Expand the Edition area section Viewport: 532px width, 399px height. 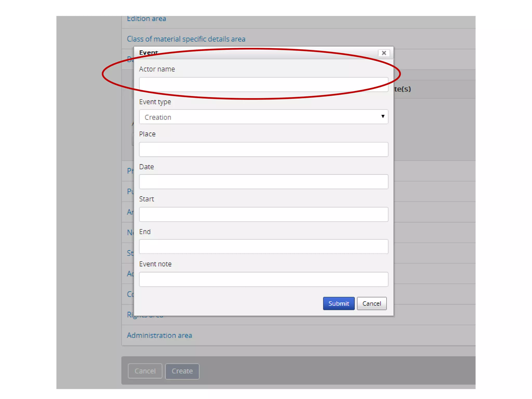click(146, 19)
